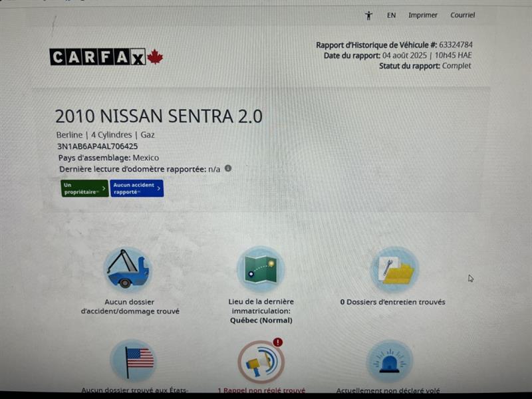The width and height of the screenshot is (532, 399).
Task: Click the map registration location icon
Action: click(x=261, y=269)
